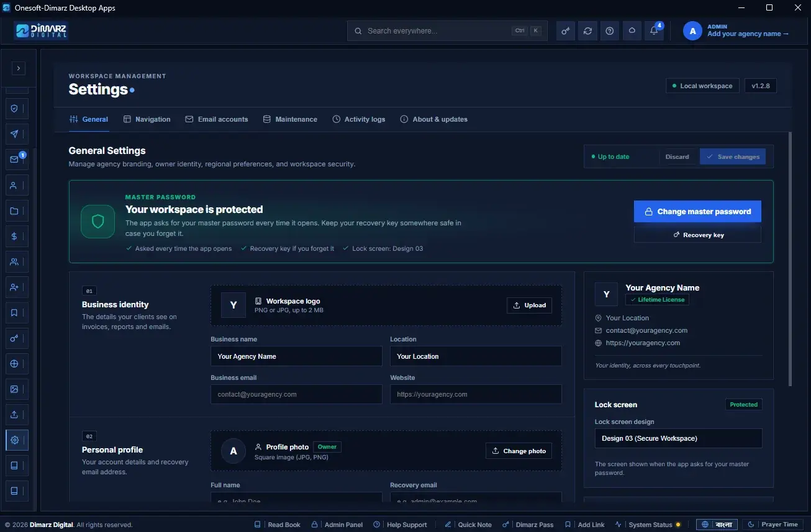The width and height of the screenshot is (811, 532).
Task: Click the Location input field
Action: (x=476, y=356)
